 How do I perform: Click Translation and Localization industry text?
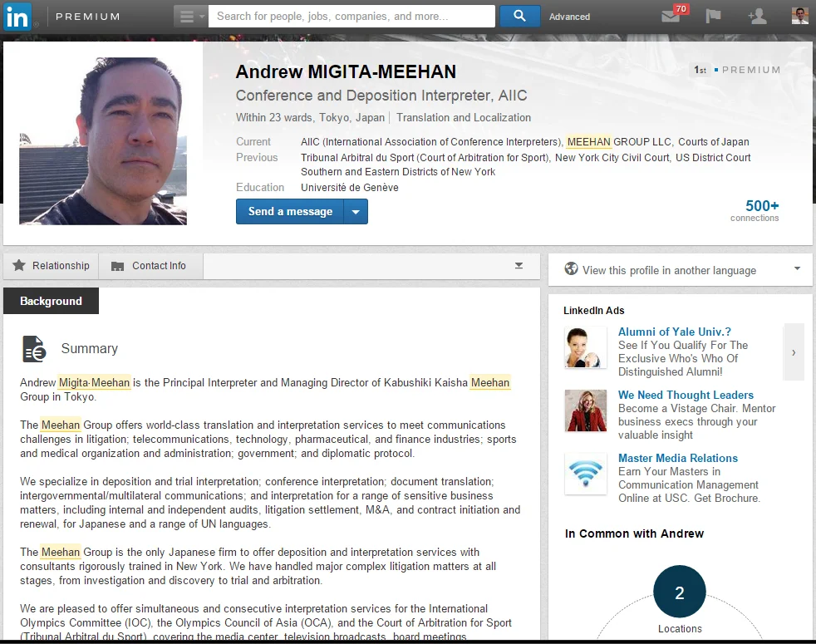(464, 118)
